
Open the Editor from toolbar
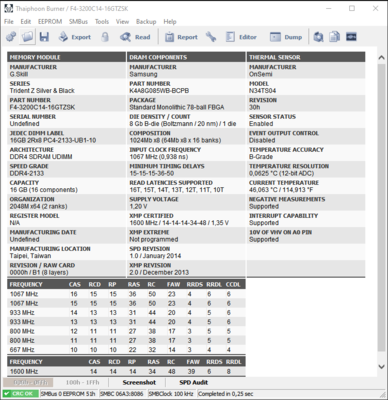click(x=241, y=37)
